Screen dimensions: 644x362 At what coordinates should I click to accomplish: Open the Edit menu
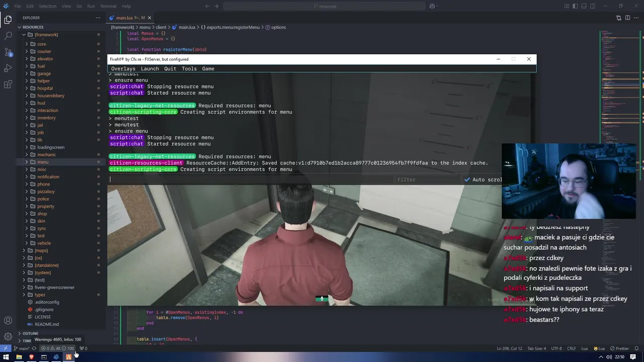[30, 6]
